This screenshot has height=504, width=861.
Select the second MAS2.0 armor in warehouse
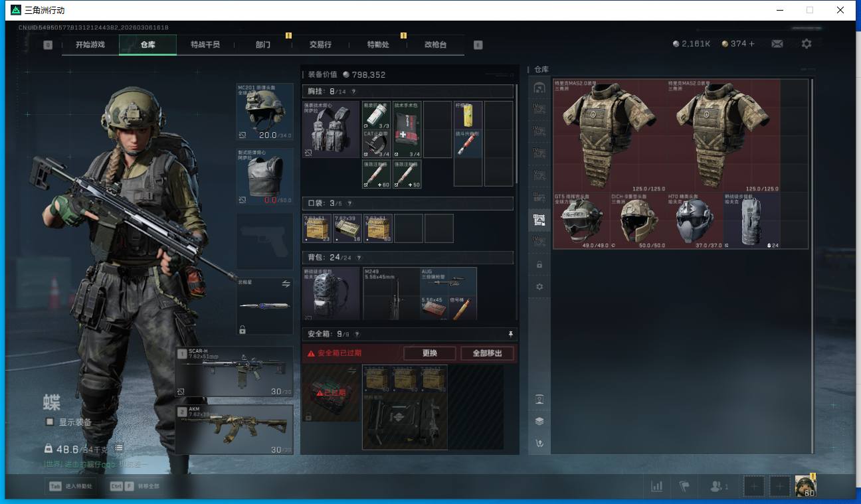tap(723, 136)
